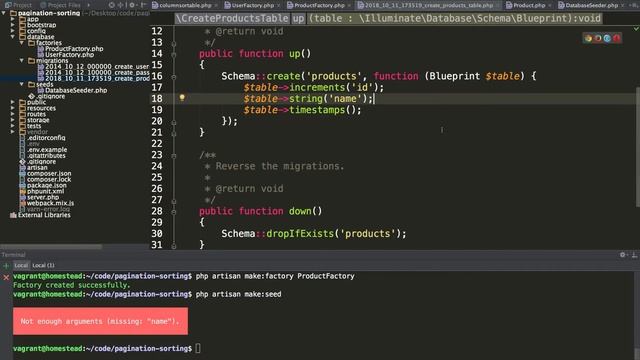Select the 2018_10_11_173519_create_prod migration file
This screenshot has width=640, height=360.
[x=97, y=78]
